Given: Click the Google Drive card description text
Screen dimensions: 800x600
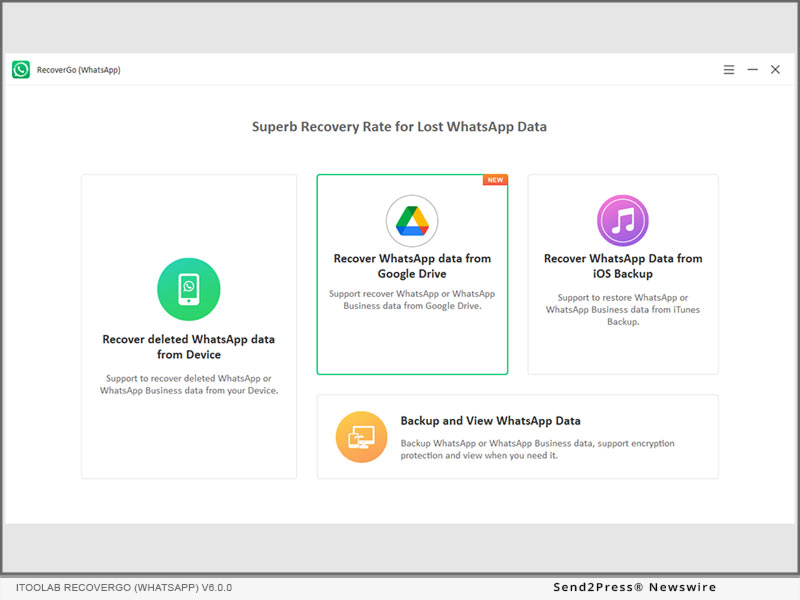Looking at the screenshot, I should click(412, 300).
